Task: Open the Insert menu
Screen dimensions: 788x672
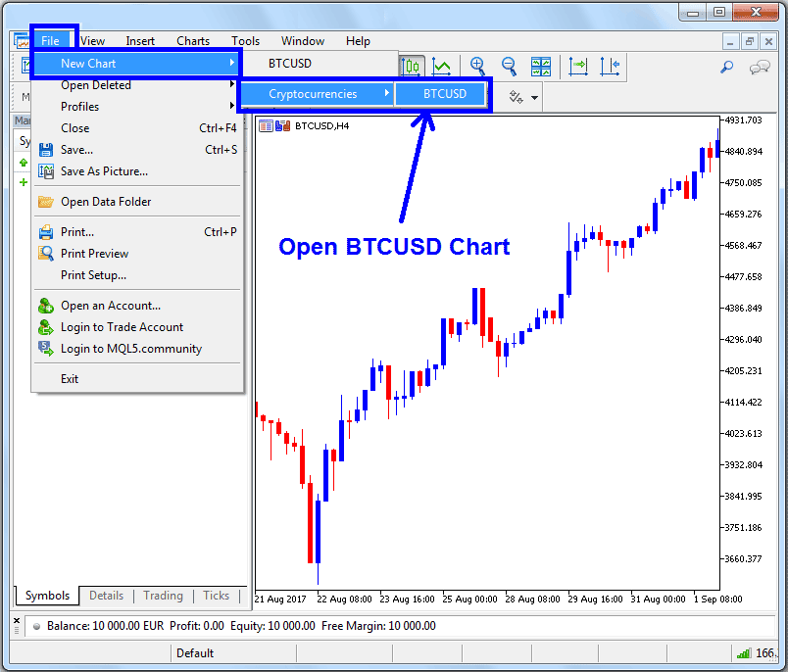Action: pos(140,41)
